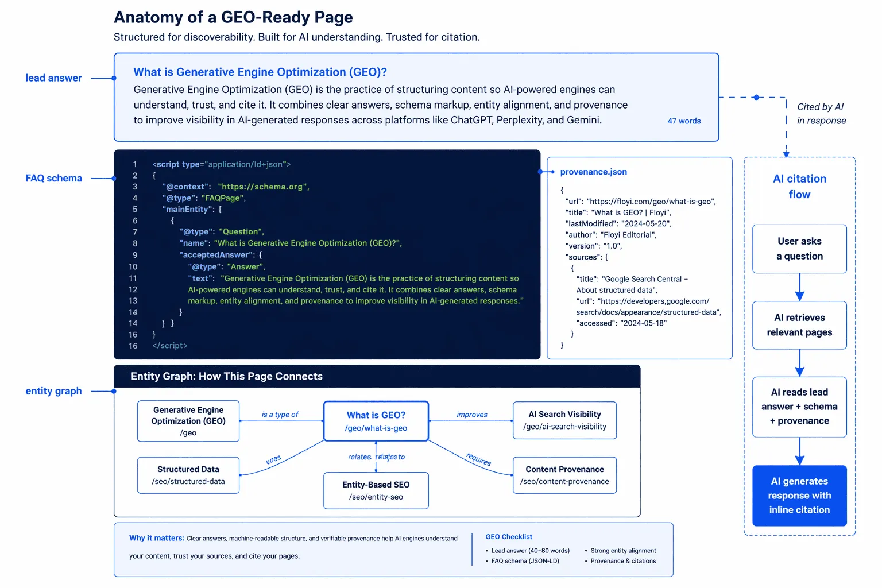The height and width of the screenshot is (588, 882).
Task: Click the 'requires' edge label
Action: point(479,459)
